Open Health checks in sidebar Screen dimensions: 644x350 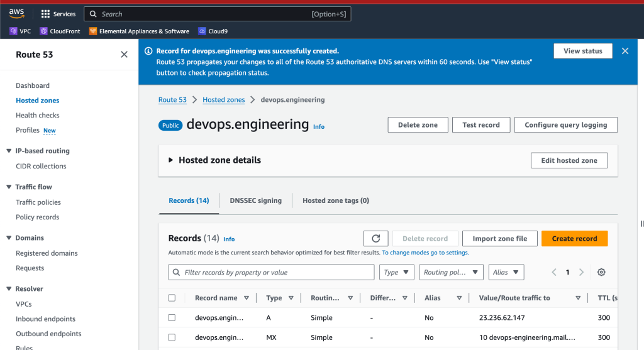pyautogui.click(x=37, y=115)
